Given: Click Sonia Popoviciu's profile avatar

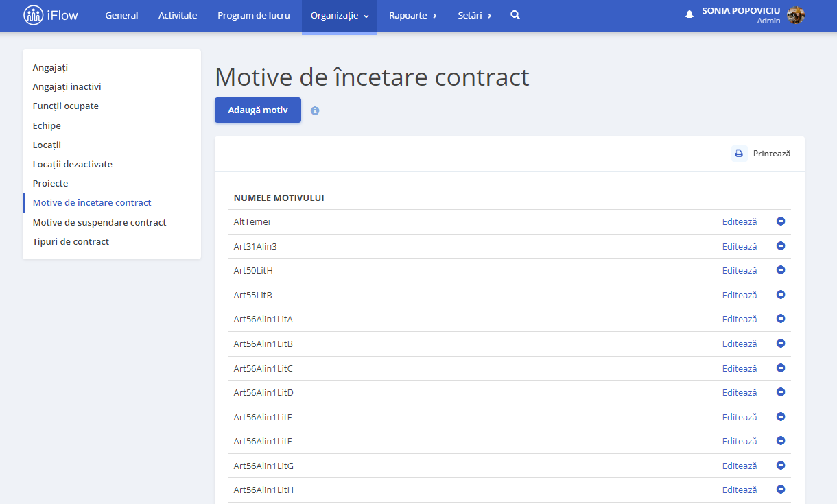Looking at the screenshot, I should pyautogui.click(x=796, y=15).
